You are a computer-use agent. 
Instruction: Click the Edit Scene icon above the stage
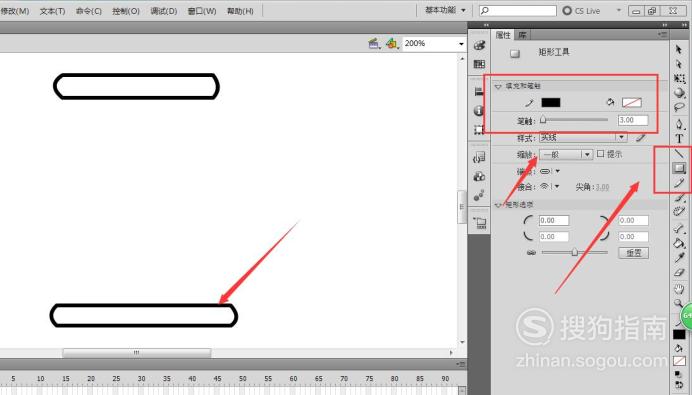[374, 44]
